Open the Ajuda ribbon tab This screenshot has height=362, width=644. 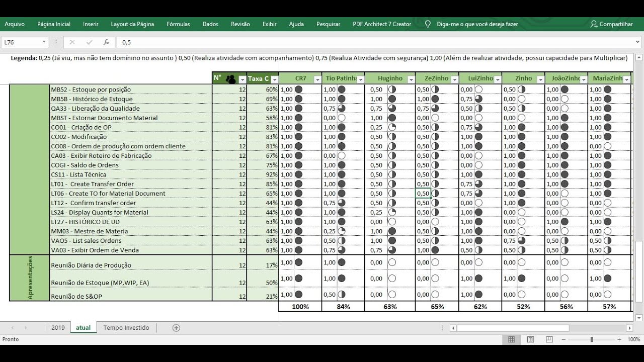click(296, 24)
